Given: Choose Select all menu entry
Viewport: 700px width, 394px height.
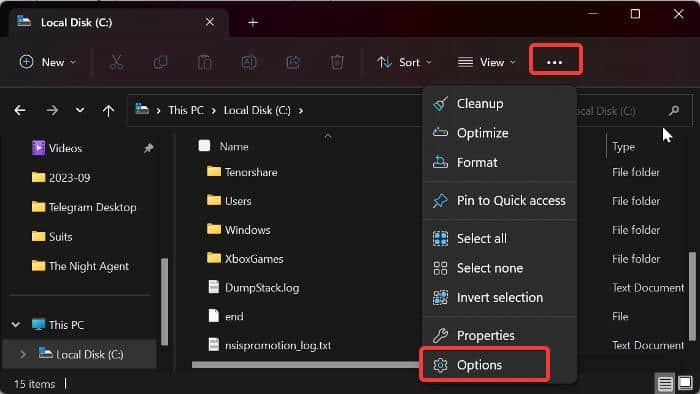Looking at the screenshot, I should (x=500, y=239).
